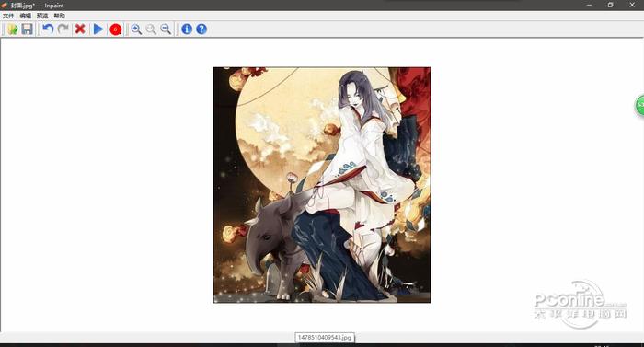Minimize the Inpaint window

[590, 5]
